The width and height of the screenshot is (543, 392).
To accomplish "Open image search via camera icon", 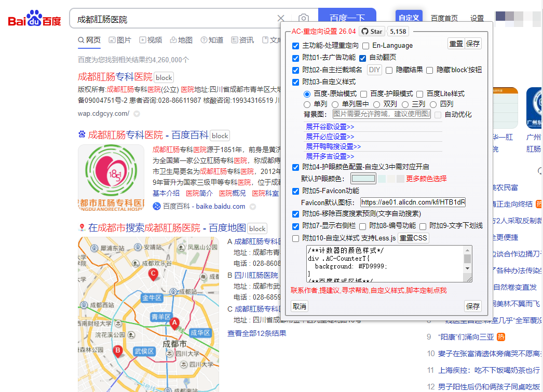I will [303, 18].
